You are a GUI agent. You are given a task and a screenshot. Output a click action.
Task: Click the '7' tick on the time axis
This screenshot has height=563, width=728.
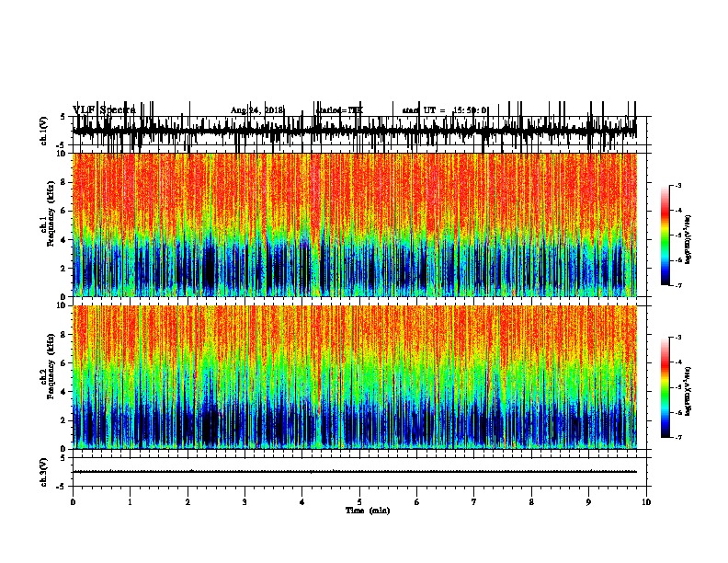click(474, 502)
